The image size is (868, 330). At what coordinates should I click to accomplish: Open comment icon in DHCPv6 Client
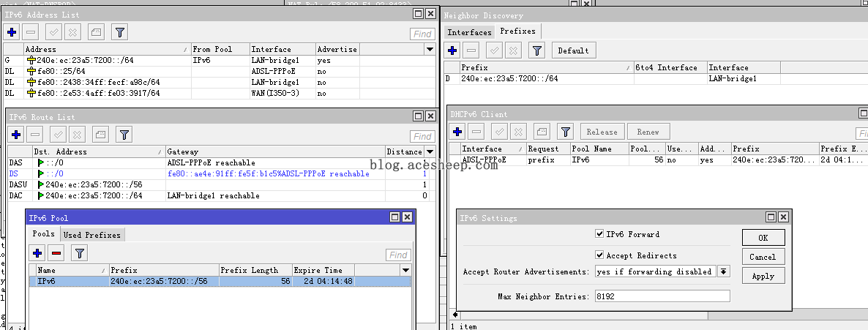click(x=542, y=132)
